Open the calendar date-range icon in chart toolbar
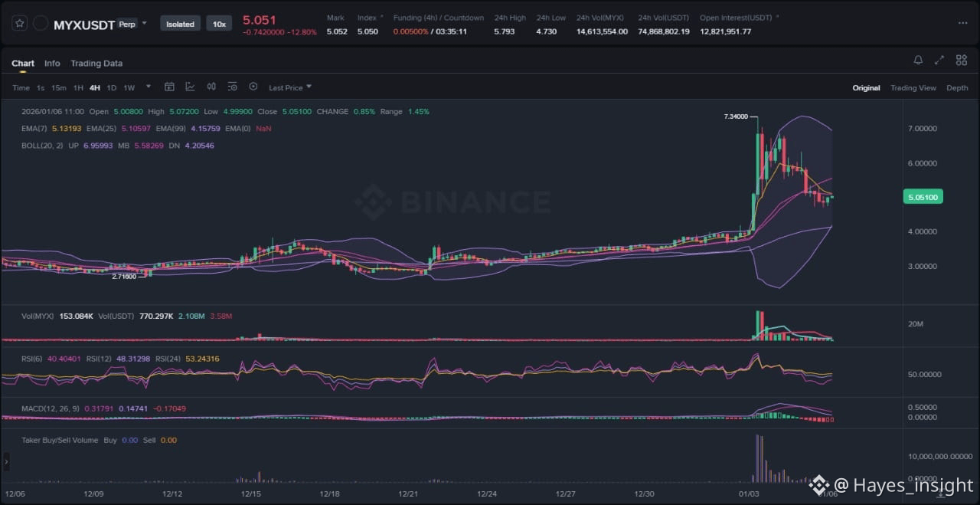 [169, 87]
